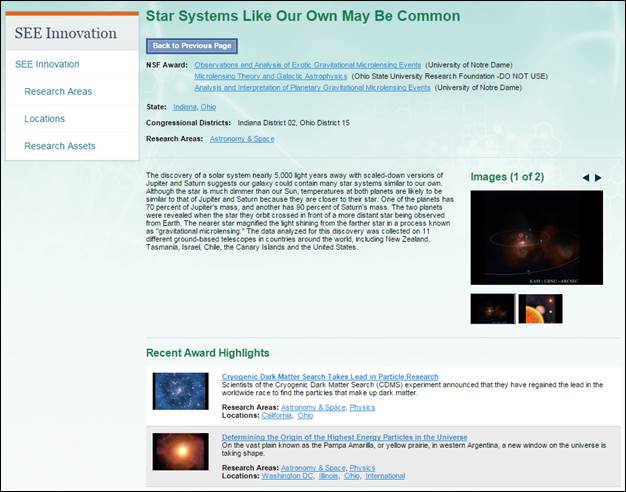Image resolution: width=626 pixels, height=492 pixels.
Task: Click the next image arrow
Action: click(599, 178)
